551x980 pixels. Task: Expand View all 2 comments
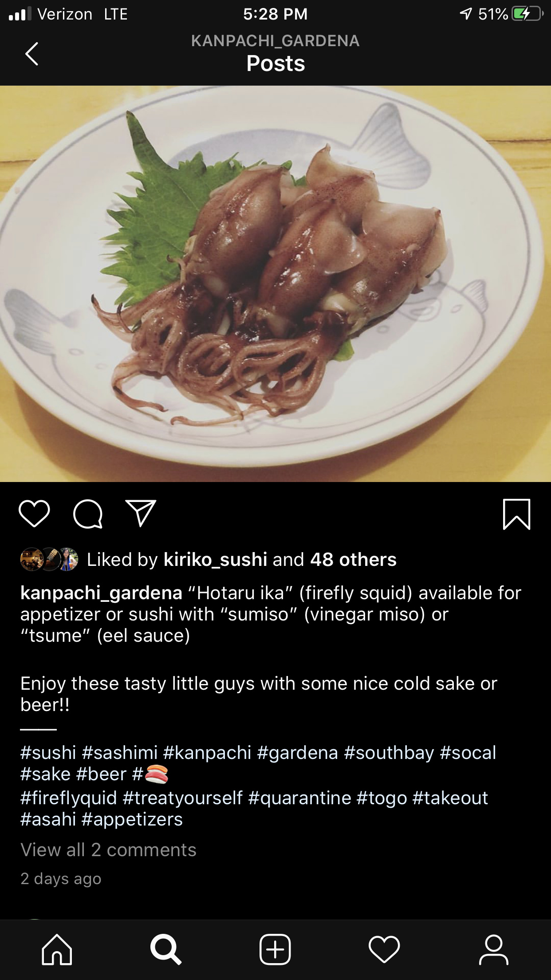click(108, 850)
